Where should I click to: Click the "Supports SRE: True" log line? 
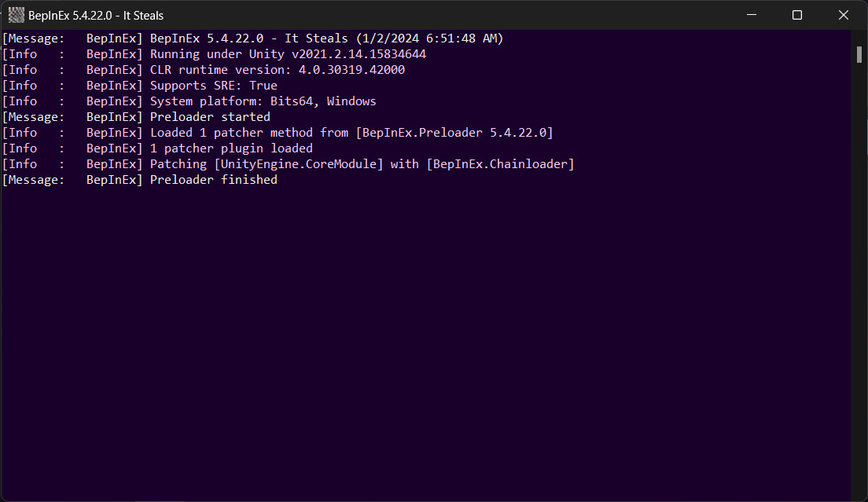point(213,86)
